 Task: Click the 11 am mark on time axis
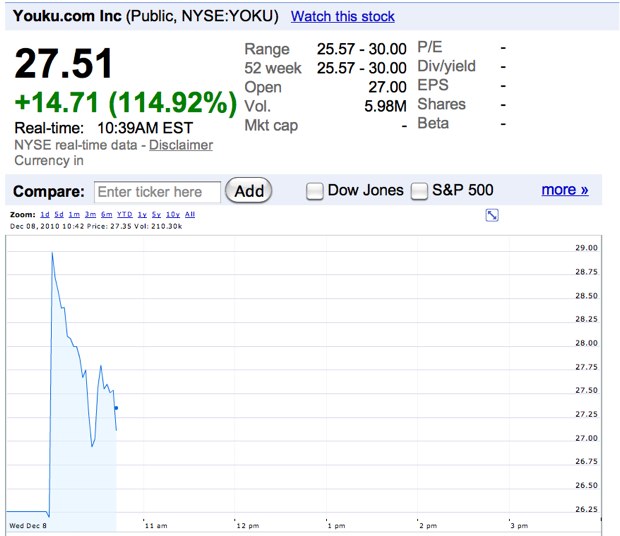156,525
